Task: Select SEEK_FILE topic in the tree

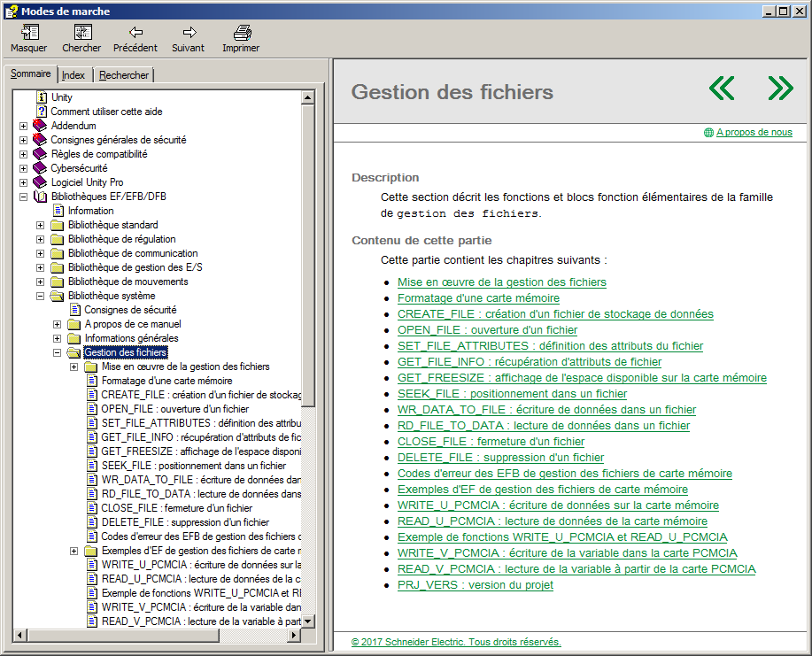Action: tap(193, 466)
